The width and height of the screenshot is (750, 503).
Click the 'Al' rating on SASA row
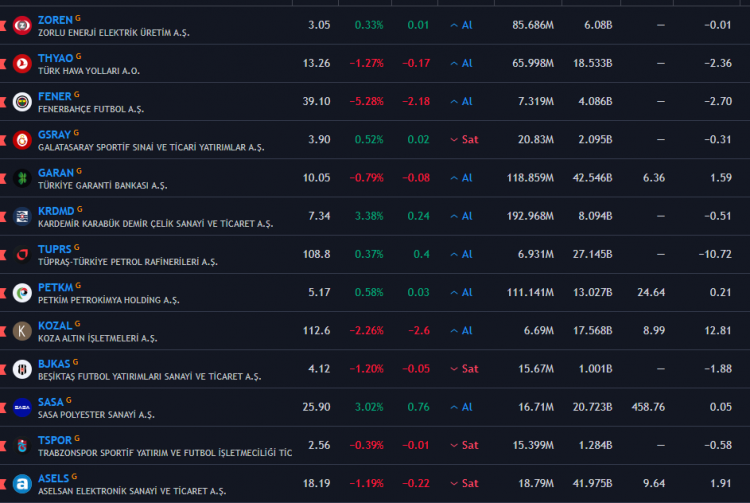click(462, 407)
